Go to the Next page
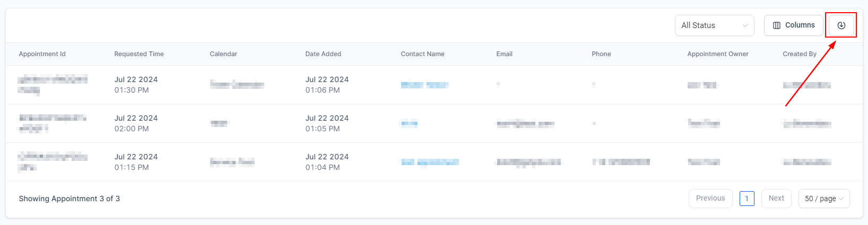This screenshot has height=225, width=868. pos(776,199)
